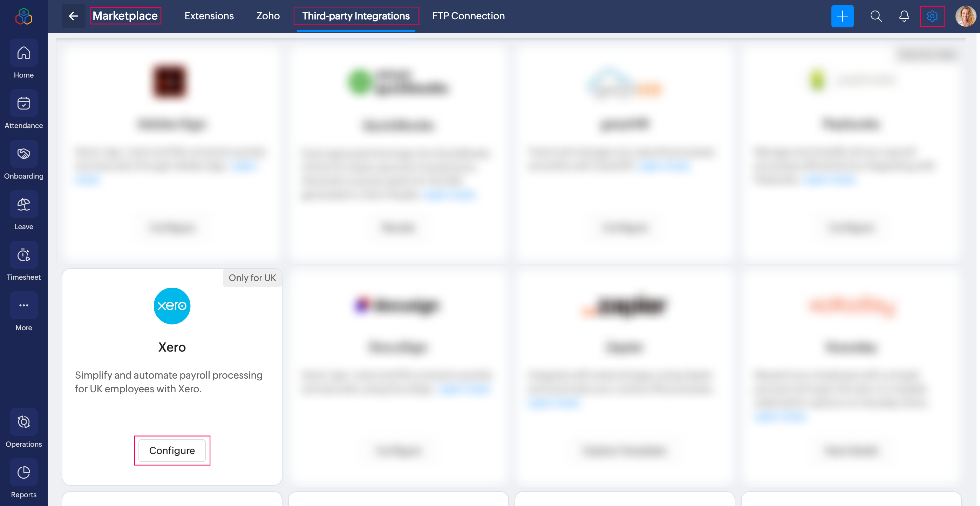Switch to FTP Connection tab
Viewport: 980px width, 506px height.
468,16
